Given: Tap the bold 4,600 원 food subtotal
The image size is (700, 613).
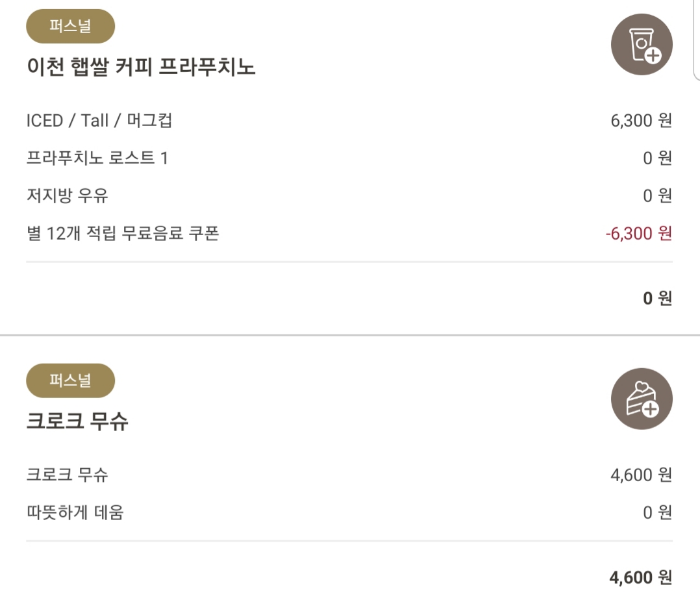Looking at the screenshot, I should (x=641, y=577).
